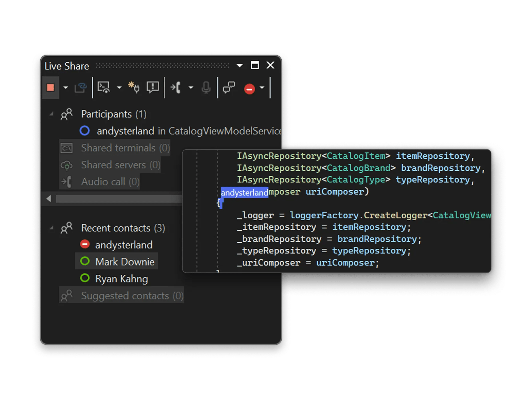Click the Shared terminals console icon
This screenshot has width=532, height=399.
(67, 148)
